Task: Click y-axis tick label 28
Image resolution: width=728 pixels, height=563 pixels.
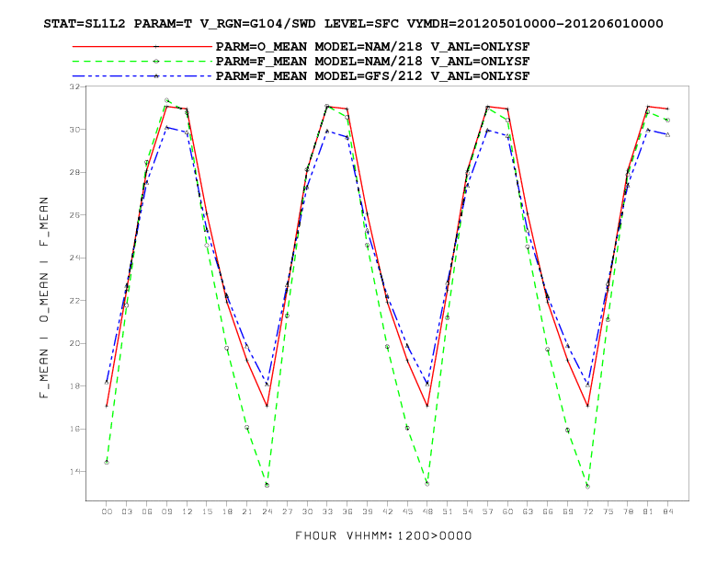Action: tap(74, 172)
